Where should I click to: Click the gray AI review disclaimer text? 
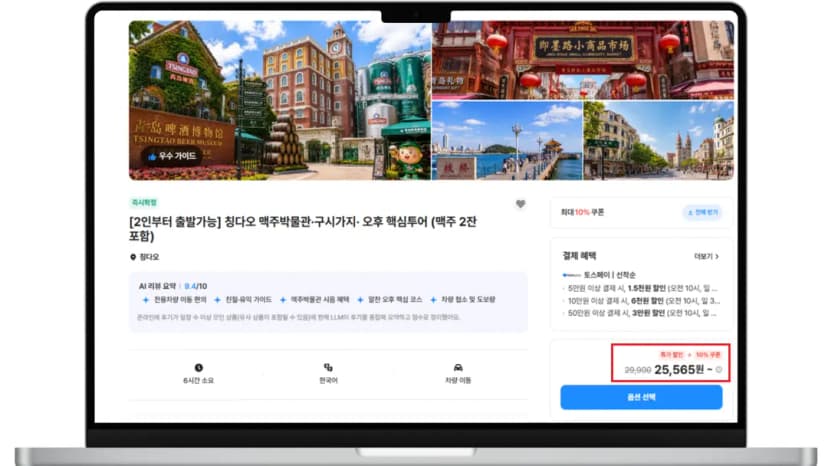(x=298, y=317)
